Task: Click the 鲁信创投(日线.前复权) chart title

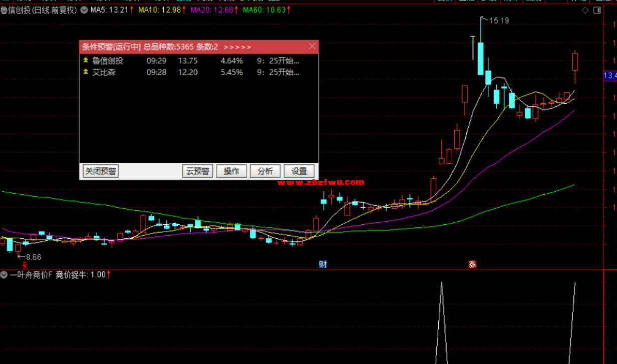Action: pyautogui.click(x=39, y=10)
